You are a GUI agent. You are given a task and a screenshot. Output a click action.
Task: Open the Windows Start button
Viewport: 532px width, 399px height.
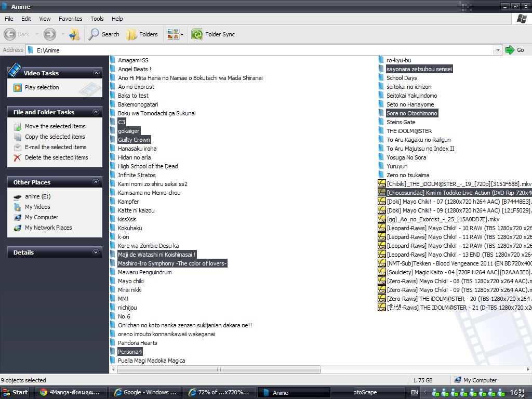click(16, 392)
